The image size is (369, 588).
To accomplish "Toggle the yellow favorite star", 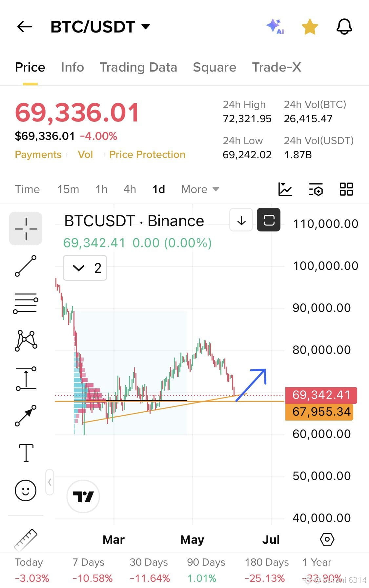I will pyautogui.click(x=310, y=27).
